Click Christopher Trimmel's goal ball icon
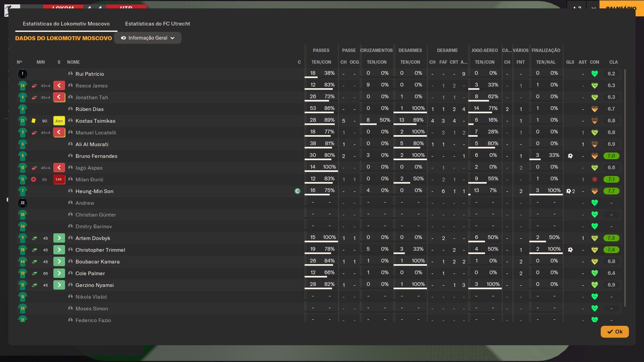Screen dimensions: 644x362 (570, 250)
